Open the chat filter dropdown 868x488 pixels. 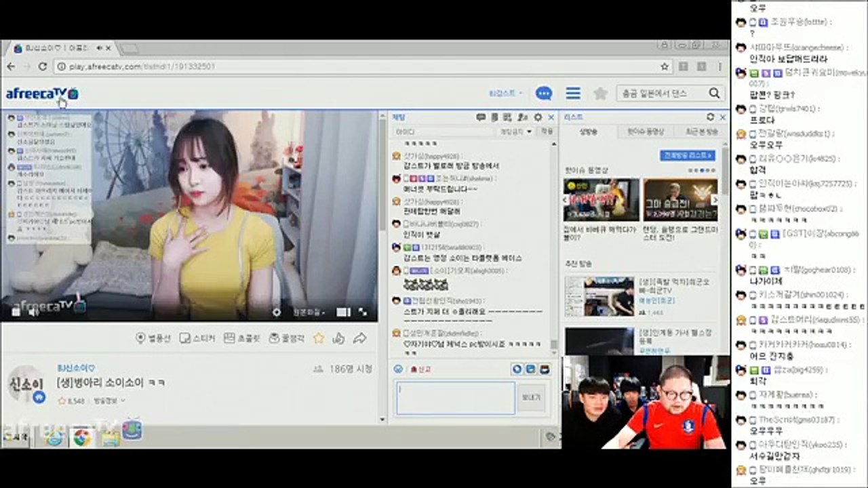tap(517, 131)
